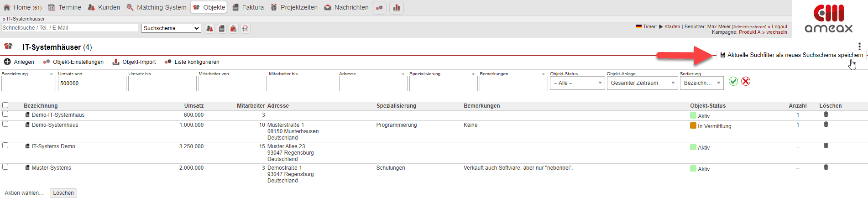
Task: Click trash icon in Muster-Systems row
Action: tap(826, 167)
